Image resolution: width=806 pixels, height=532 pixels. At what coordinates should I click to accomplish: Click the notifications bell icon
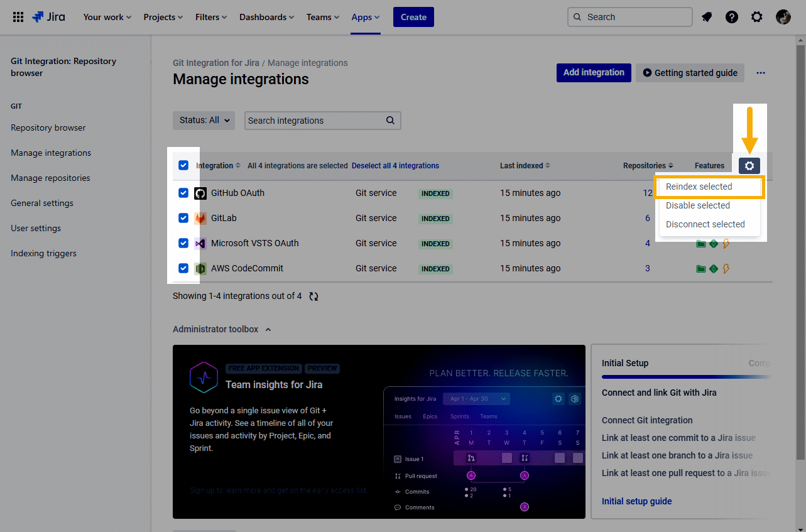click(707, 17)
